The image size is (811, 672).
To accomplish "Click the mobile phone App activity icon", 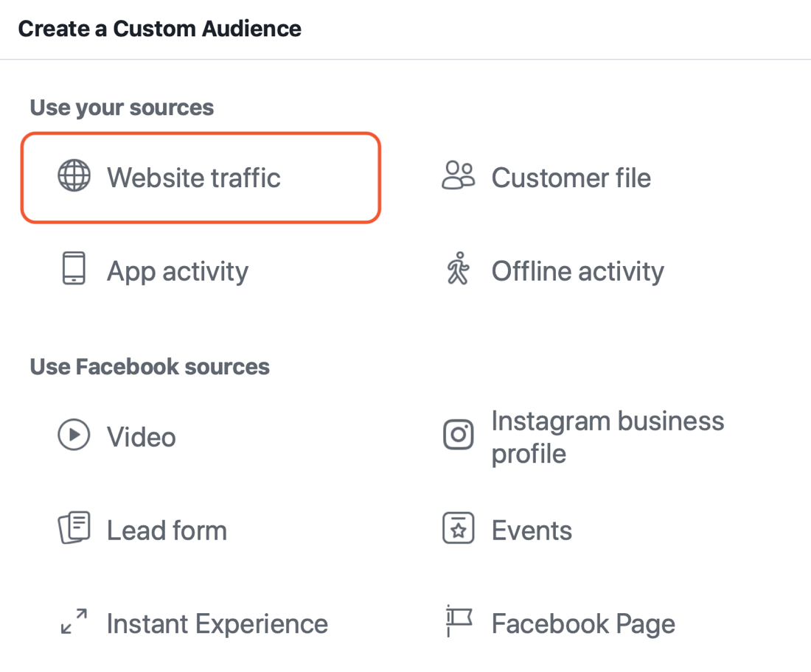I will (x=74, y=270).
